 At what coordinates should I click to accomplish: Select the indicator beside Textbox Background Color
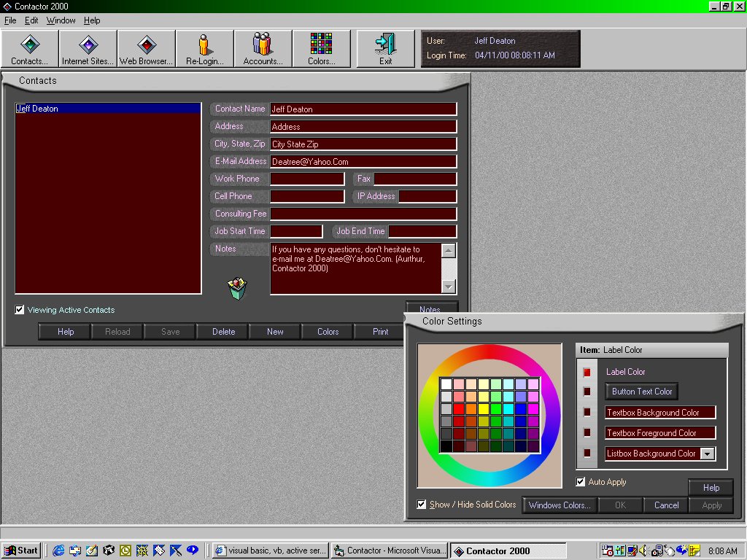tap(587, 413)
